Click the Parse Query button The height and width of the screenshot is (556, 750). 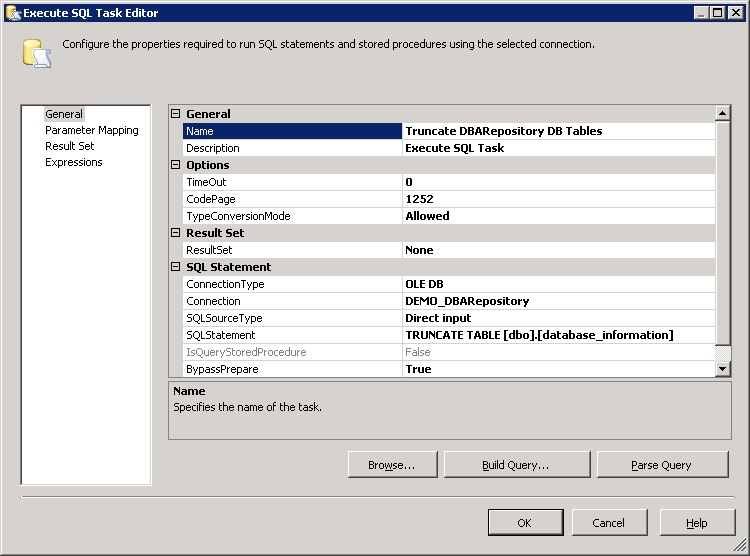pyautogui.click(x=661, y=465)
